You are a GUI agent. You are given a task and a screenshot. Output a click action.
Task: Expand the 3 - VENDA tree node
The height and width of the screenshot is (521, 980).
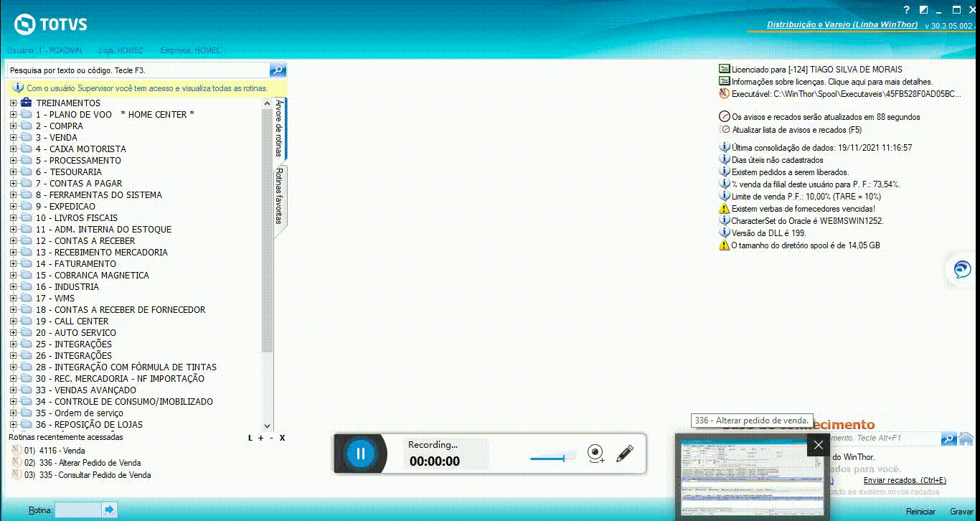pyautogui.click(x=13, y=138)
